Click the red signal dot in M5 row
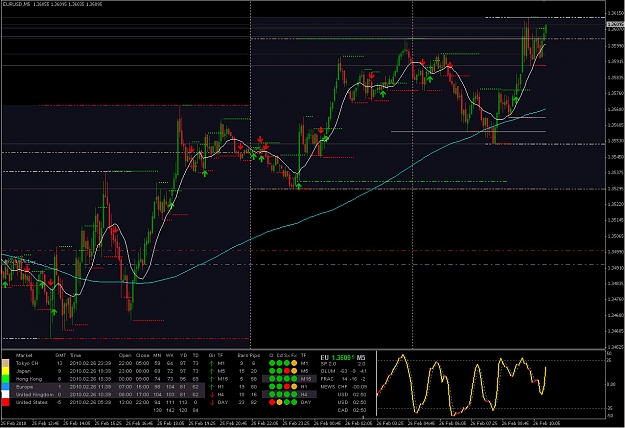 [287, 371]
